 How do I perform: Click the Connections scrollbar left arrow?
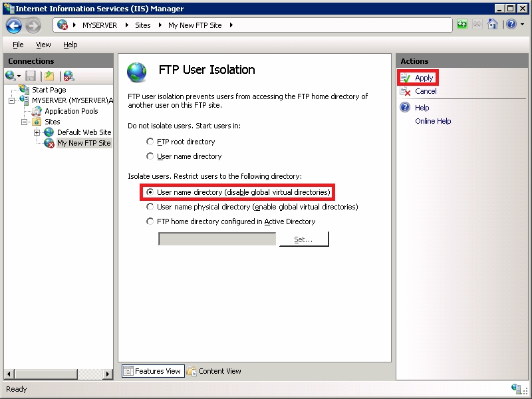click(x=9, y=374)
